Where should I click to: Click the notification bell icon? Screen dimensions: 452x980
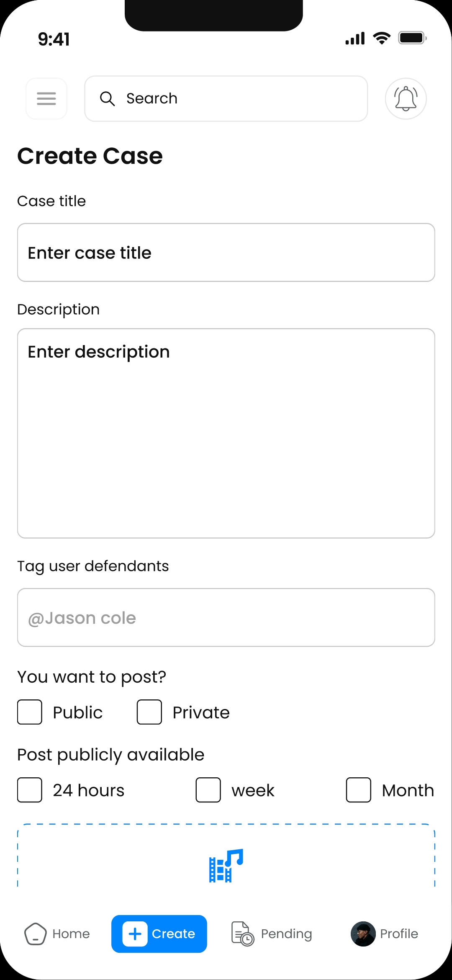tap(406, 98)
